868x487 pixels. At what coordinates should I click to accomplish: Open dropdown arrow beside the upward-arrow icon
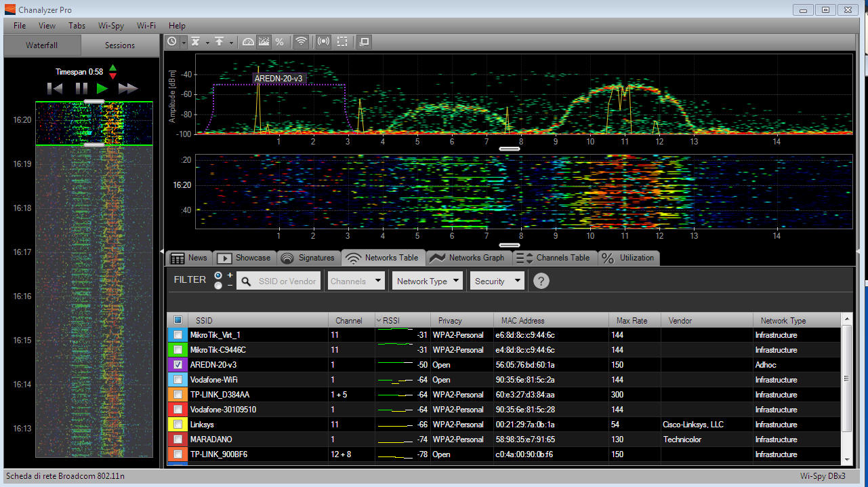[230, 42]
